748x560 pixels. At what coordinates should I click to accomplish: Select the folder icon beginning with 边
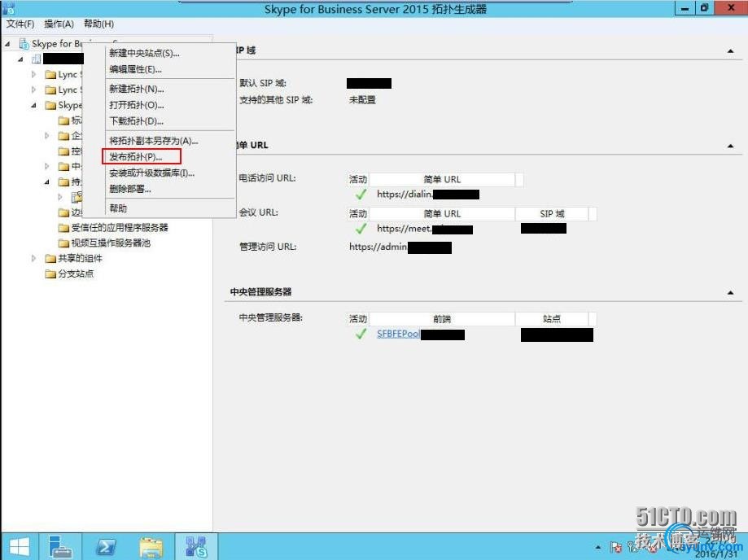point(63,212)
